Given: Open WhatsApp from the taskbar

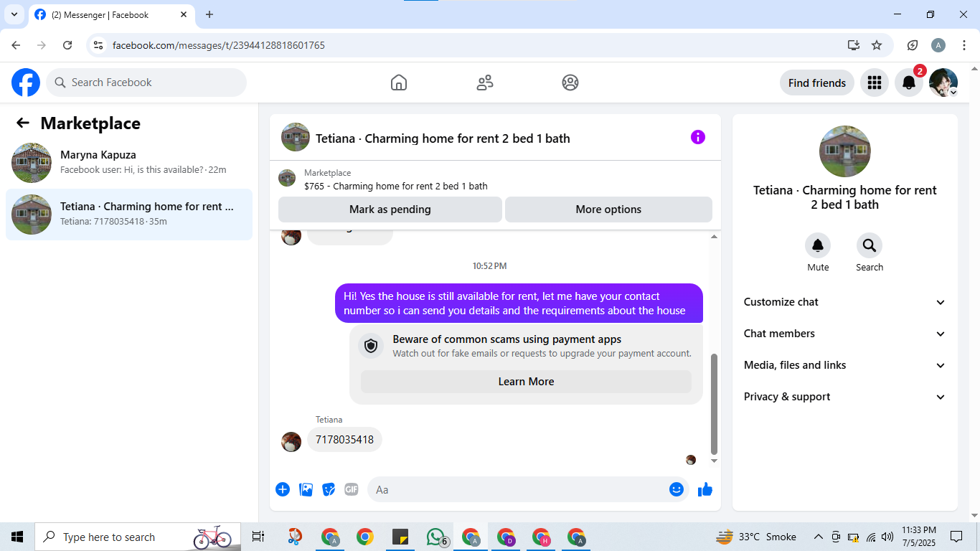Looking at the screenshot, I should [436, 537].
